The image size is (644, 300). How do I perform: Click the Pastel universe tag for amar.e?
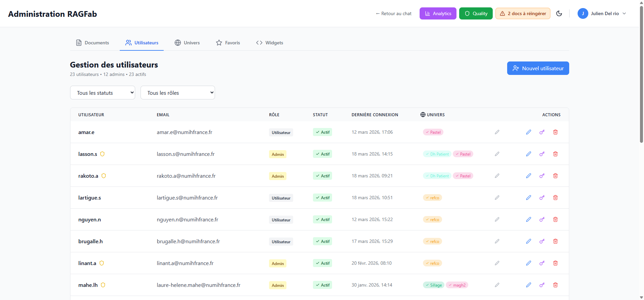coord(433,132)
